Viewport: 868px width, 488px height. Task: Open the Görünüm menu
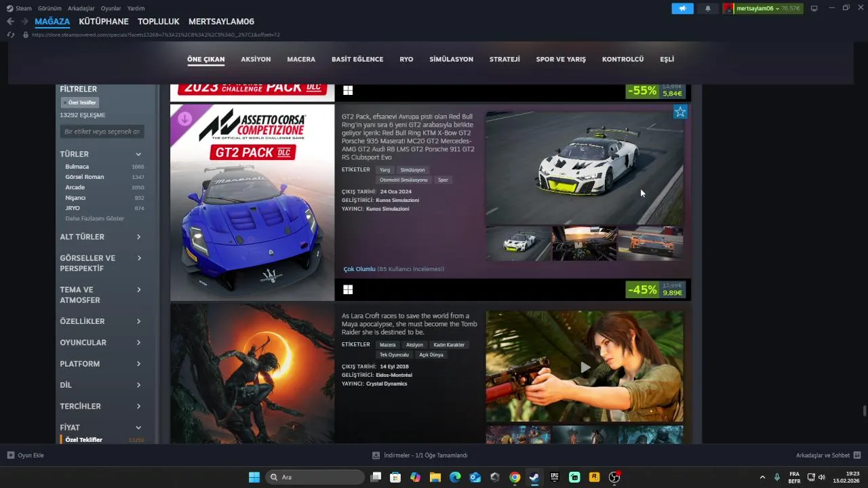pyautogui.click(x=50, y=8)
